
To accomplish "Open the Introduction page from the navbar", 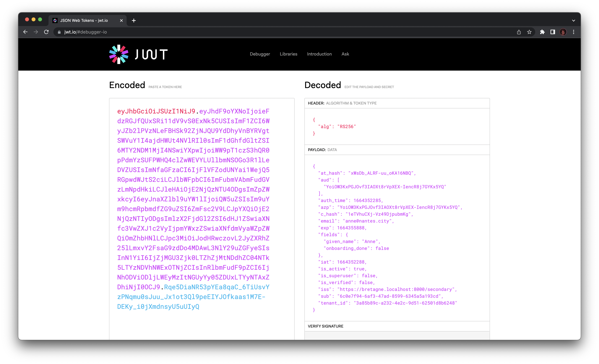I will coord(319,54).
